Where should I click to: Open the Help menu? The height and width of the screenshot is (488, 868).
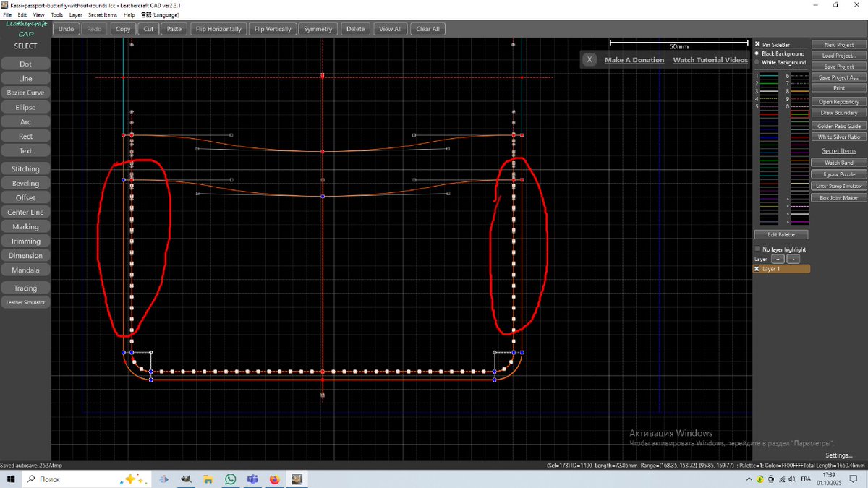pos(129,14)
